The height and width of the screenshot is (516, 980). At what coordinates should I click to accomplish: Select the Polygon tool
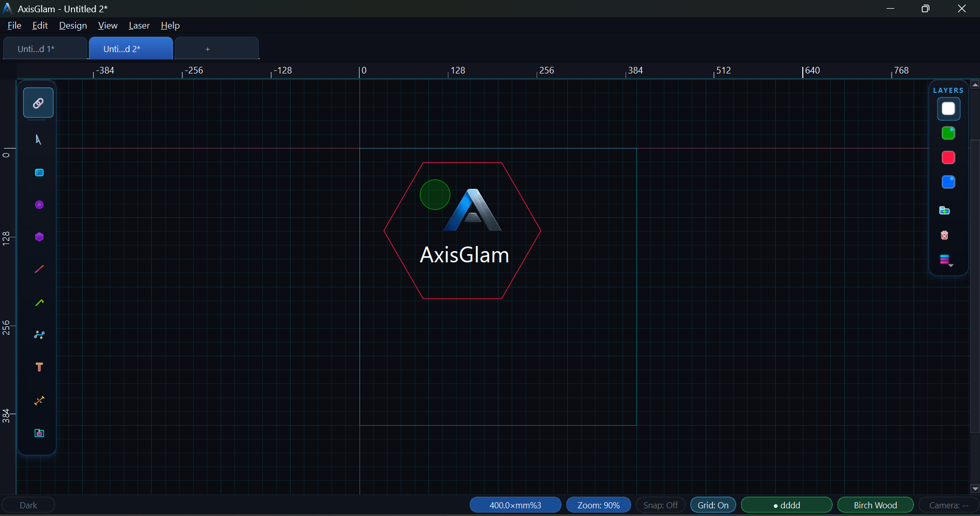coord(38,237)
